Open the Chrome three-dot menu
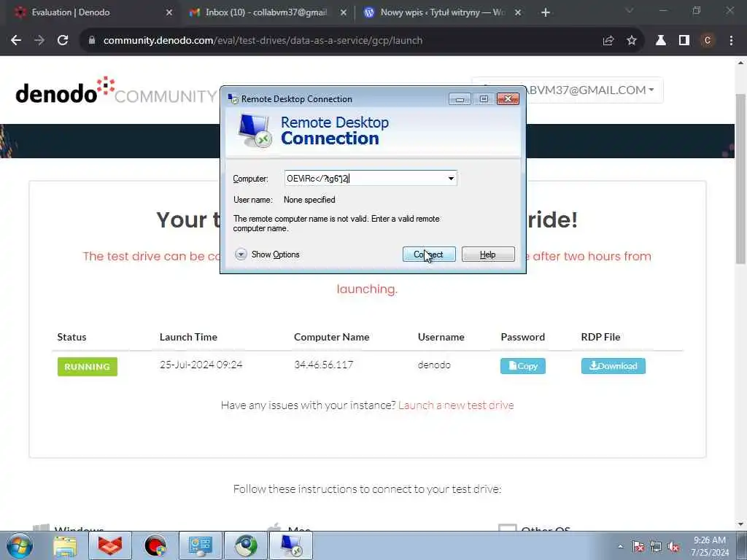 point(731,41)
